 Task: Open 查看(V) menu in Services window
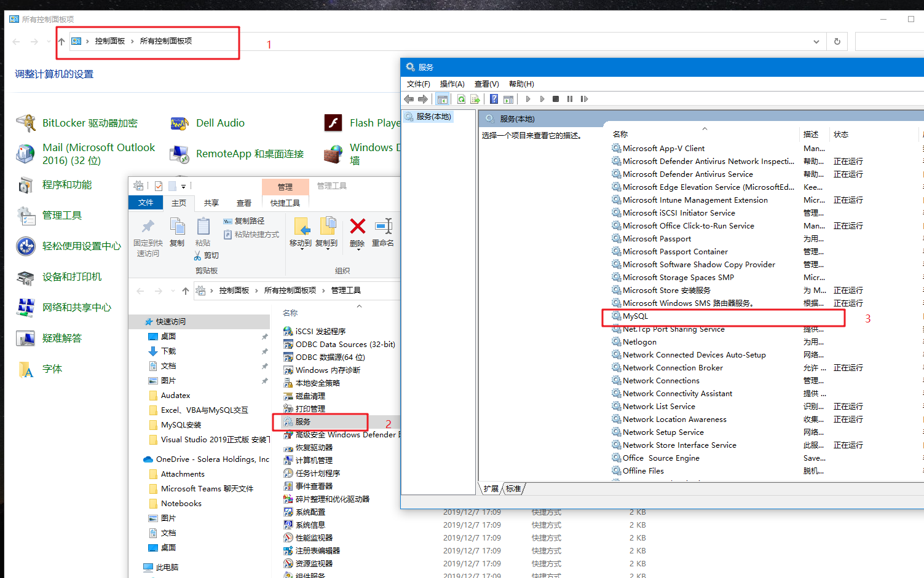[x=487, y=84]
